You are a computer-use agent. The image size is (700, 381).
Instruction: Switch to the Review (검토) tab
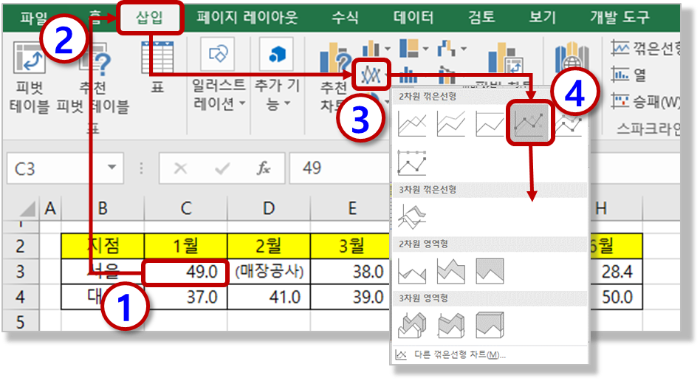tap(481, 17)
